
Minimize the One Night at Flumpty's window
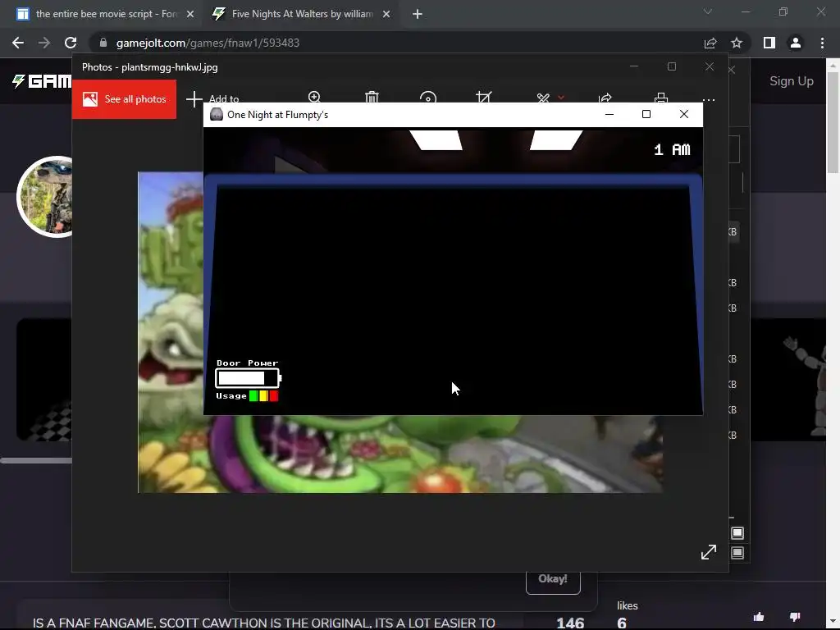click(609, 114)
